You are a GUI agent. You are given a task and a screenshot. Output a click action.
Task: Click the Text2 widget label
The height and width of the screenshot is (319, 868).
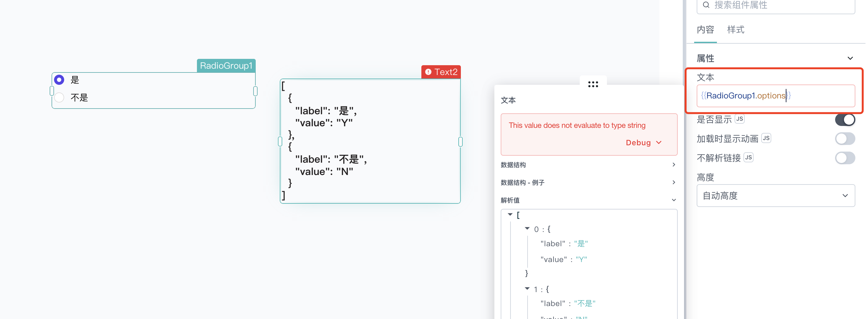tap(441, 72)
